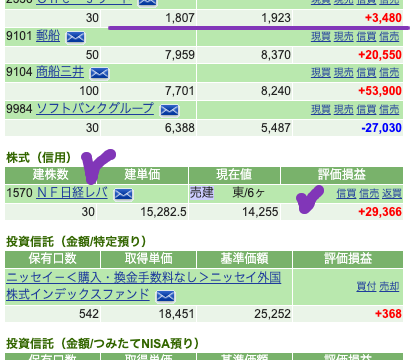The height and width of the screenshot is (360, 415).
Task: Click the stock code 1570
Action: point(19,193)
